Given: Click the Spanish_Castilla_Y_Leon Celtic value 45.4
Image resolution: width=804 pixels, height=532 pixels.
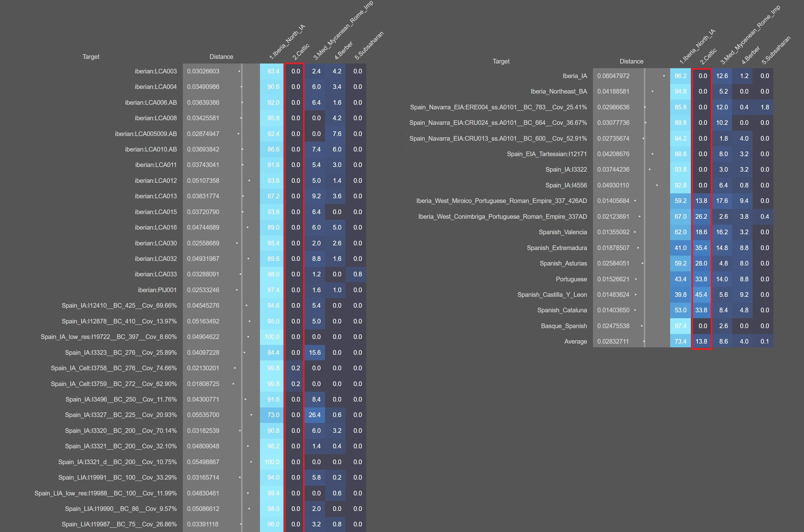Looking at the screenshot, I should 701,294.
